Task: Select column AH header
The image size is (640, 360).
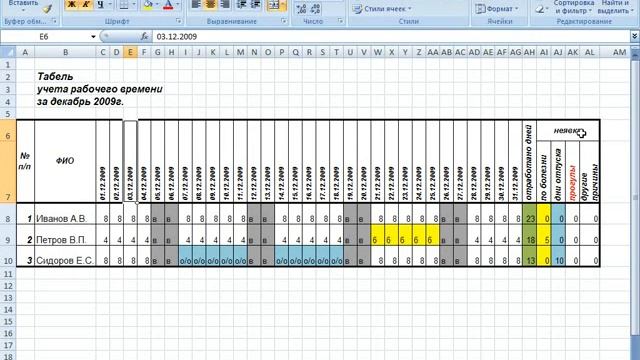Action: point(529,52)
